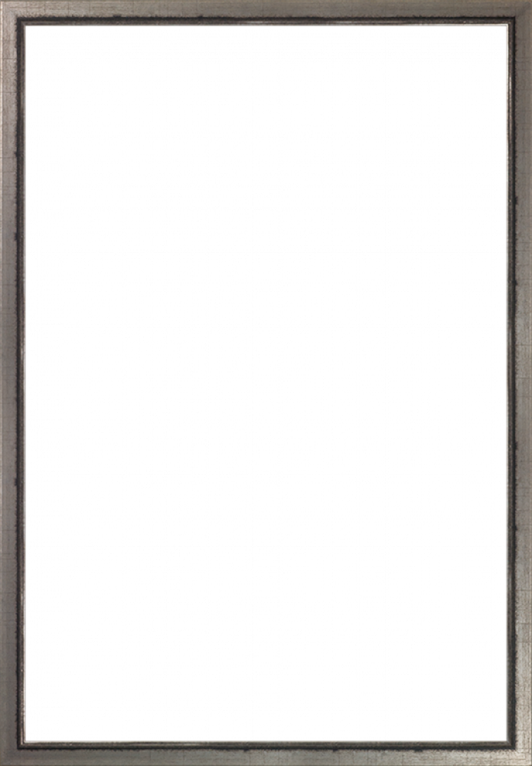Click the black area just below the top frame
Image resolution: width=532 pixels, height=766 pixels.
(266, 34)
